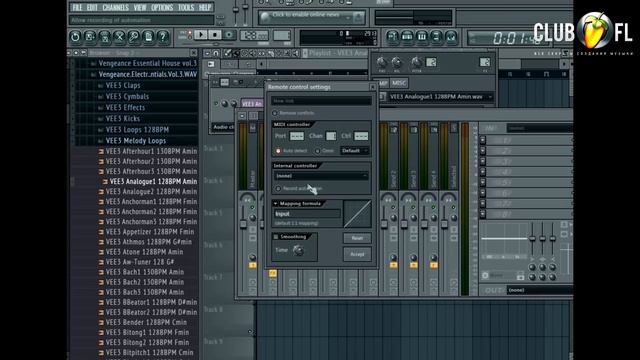Image resolution: width=640 pixels, height=360 pixels.
Task: Open the VEE3 Cymbals folder
Action: pos(127,96)
